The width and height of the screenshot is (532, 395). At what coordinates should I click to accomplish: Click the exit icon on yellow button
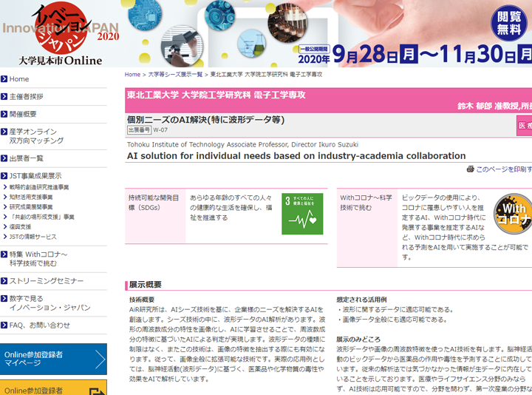[98, 391]
